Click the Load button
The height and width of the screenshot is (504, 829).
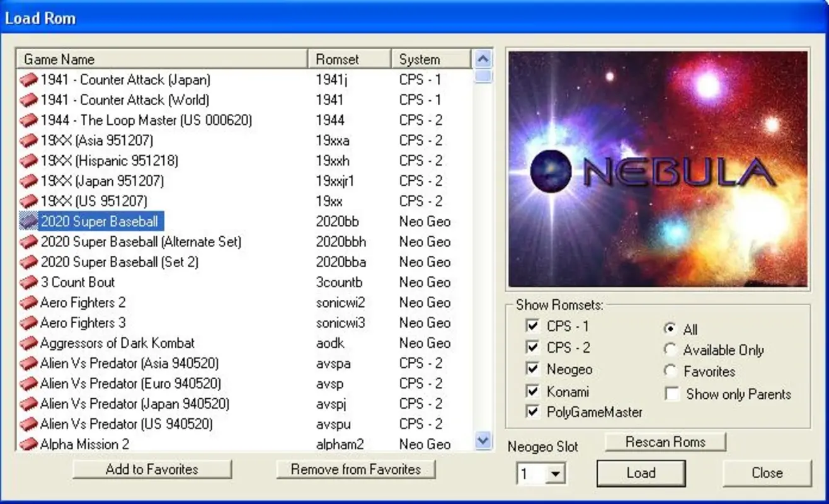coord(641,473)
